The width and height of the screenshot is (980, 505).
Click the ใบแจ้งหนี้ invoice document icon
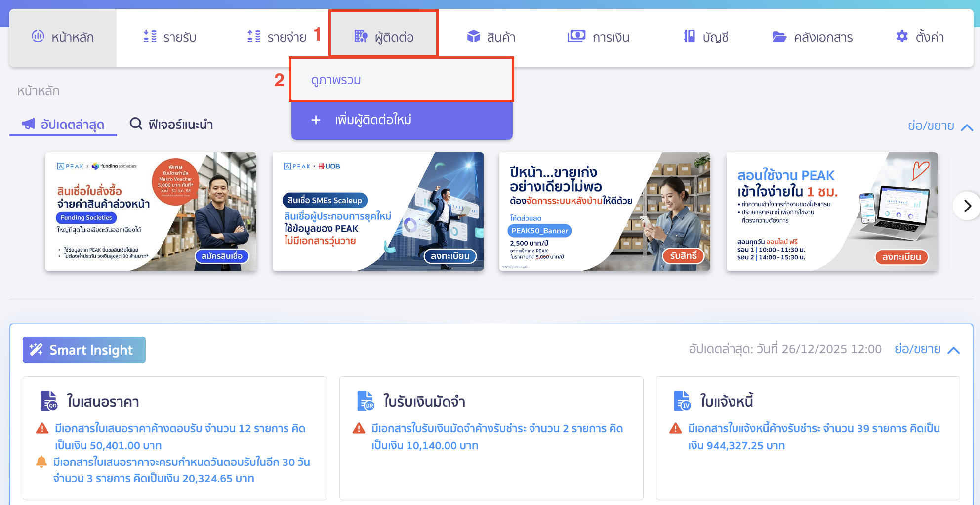(682, 401)
